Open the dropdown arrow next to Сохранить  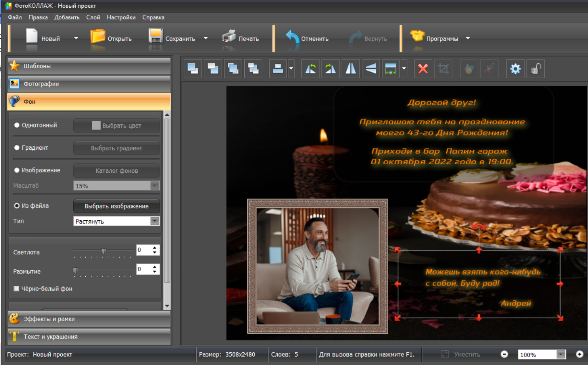click(x=206, y=38)
